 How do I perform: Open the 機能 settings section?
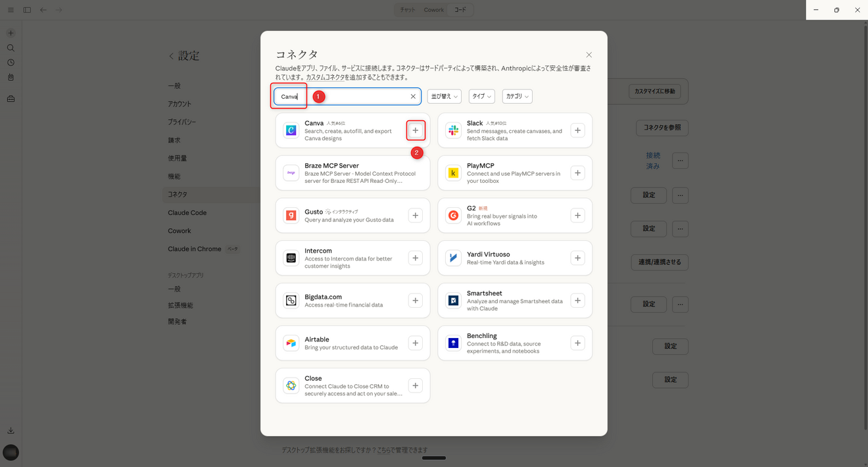pyautogui.click(x=174, y=177)
